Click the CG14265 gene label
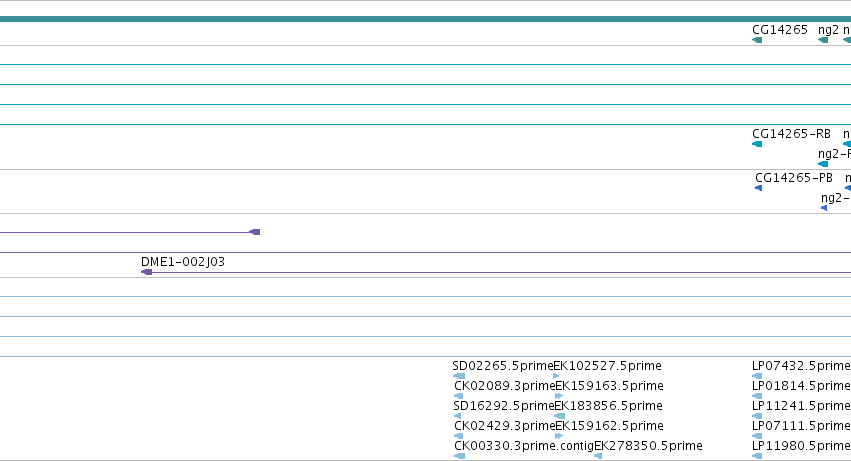Screen dimensions: 851x461 point(780,30)
